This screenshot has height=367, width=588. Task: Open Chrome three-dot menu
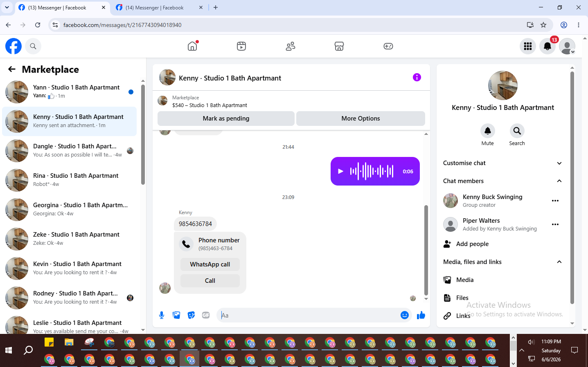579,25
